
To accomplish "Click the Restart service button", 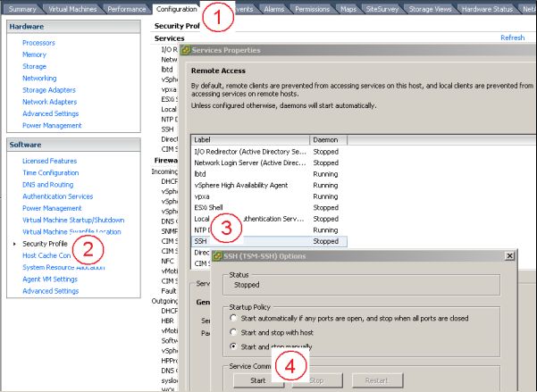I will click(377, 380).
